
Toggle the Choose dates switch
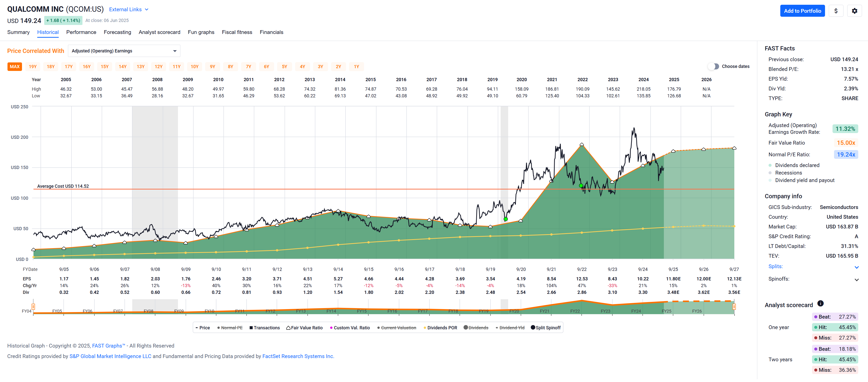coord(713,66)
